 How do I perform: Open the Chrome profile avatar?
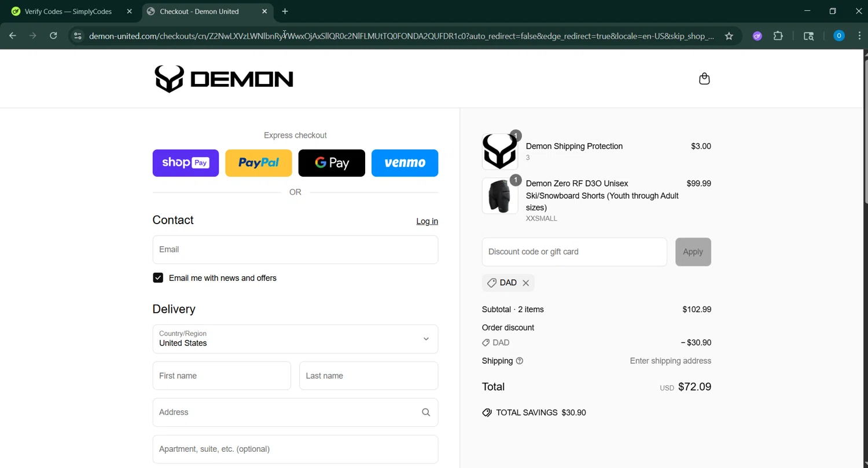(x=838, y=36)
